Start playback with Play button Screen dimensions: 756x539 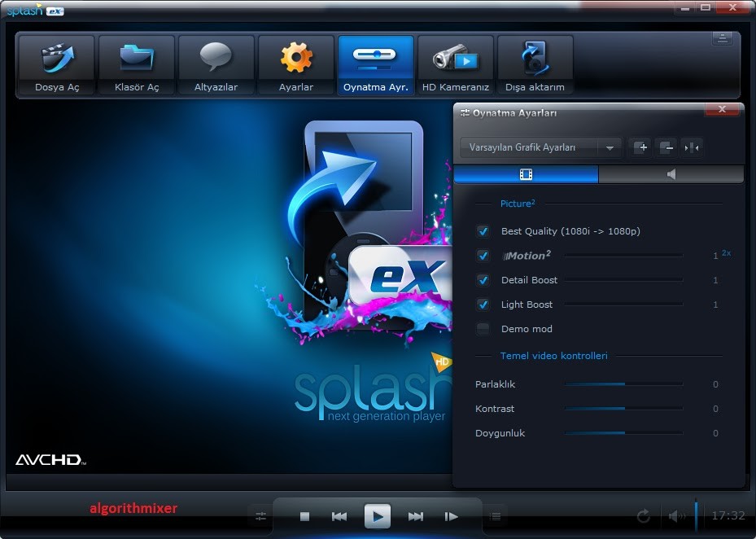point(378,516)
